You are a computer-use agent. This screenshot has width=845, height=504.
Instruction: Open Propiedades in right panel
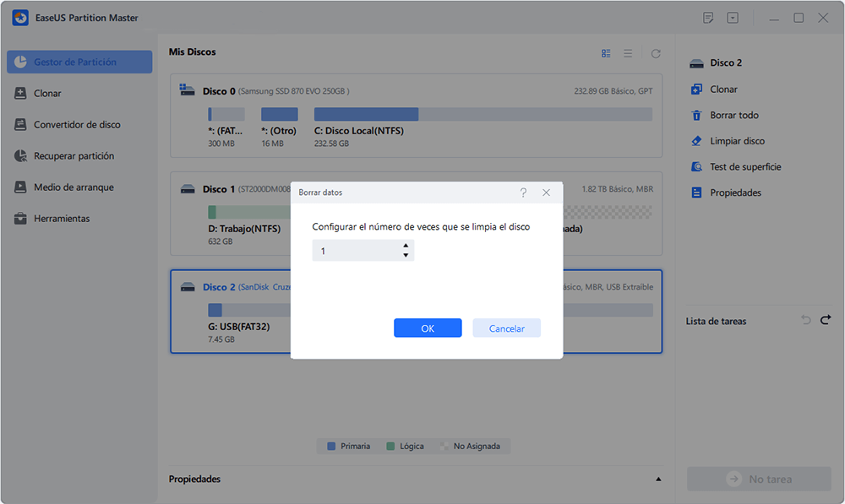735,192
